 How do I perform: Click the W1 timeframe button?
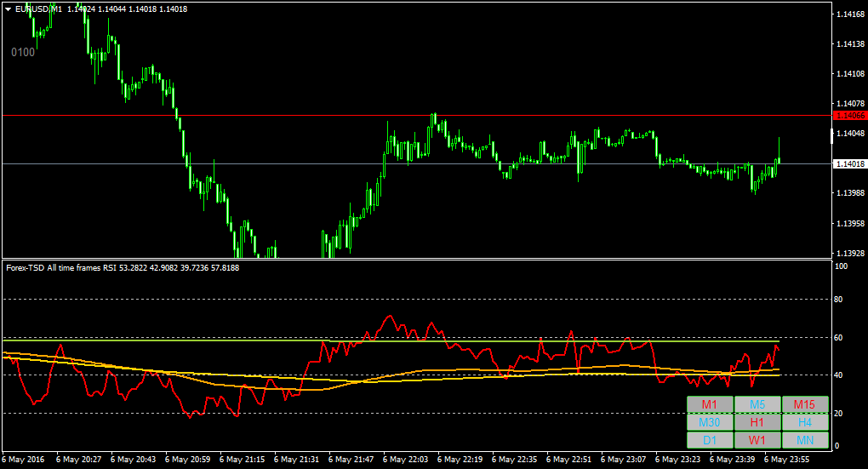click(x=757, y=440)
